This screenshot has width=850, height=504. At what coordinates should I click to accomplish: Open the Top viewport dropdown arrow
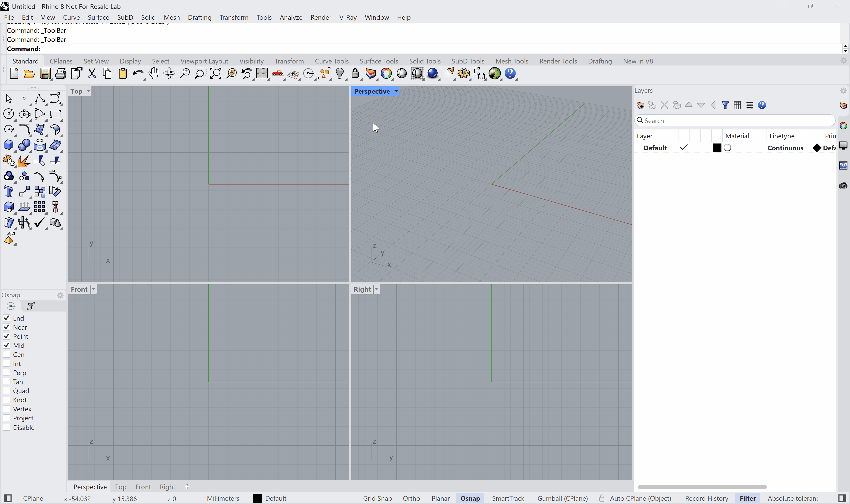(x=88, y=91)
